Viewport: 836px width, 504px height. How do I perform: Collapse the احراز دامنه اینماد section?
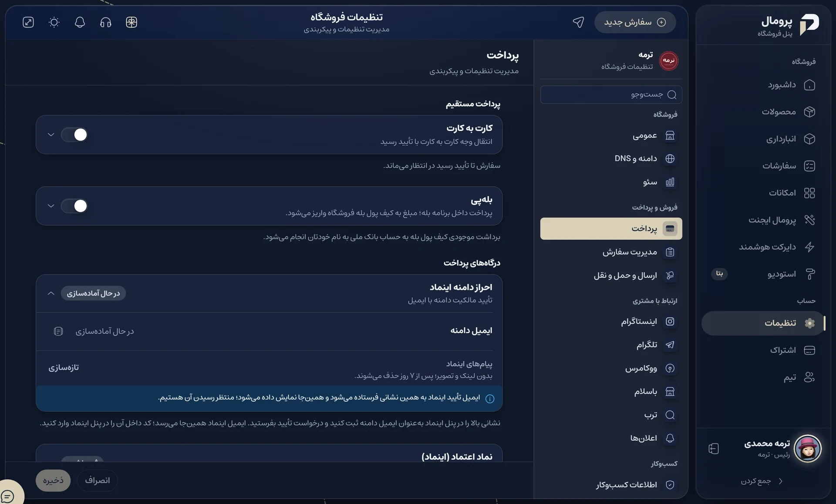(51, 294)
